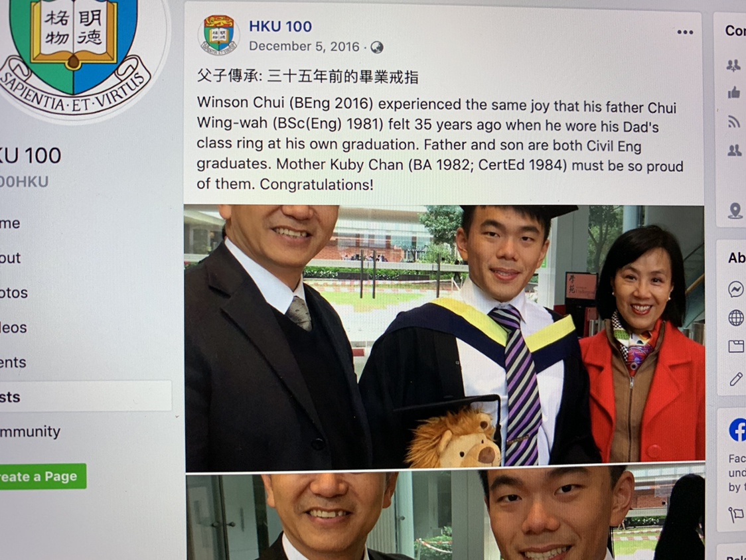Click the globe public-audience icon beside date
The height and width of the screenshot is (560, 746).
pos(377,47)
